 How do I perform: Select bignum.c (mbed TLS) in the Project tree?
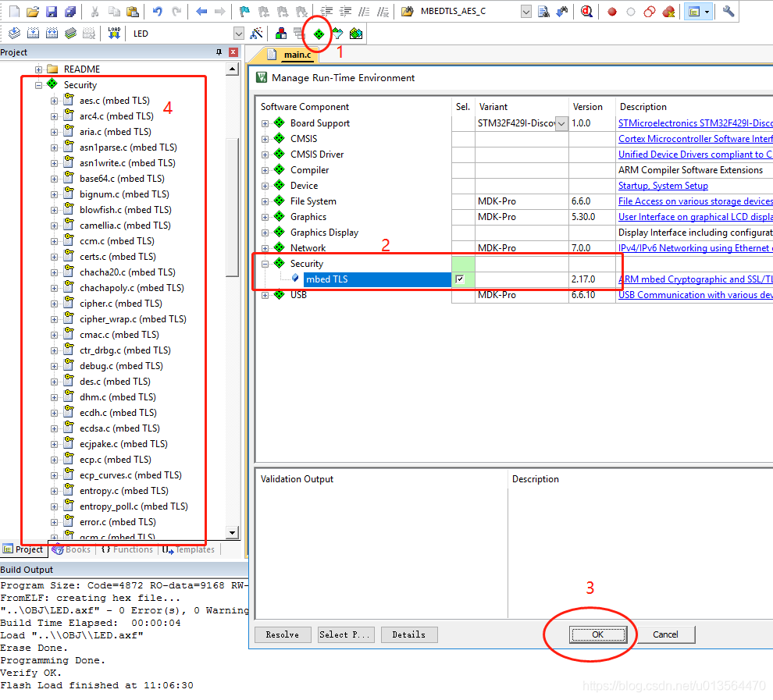(x=124, y=194)
